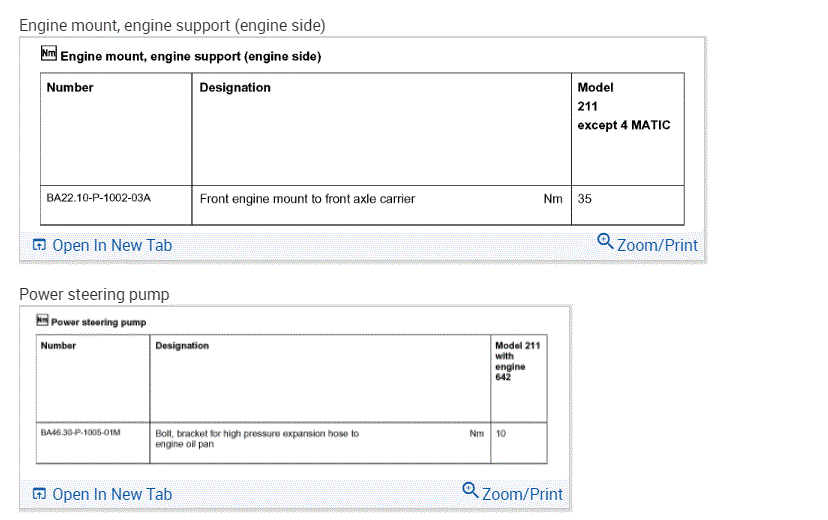This screenshot has width=828, height=520.
Task: Click the top 'Engine mount, engine support' section heading
Action: [172, 24]
